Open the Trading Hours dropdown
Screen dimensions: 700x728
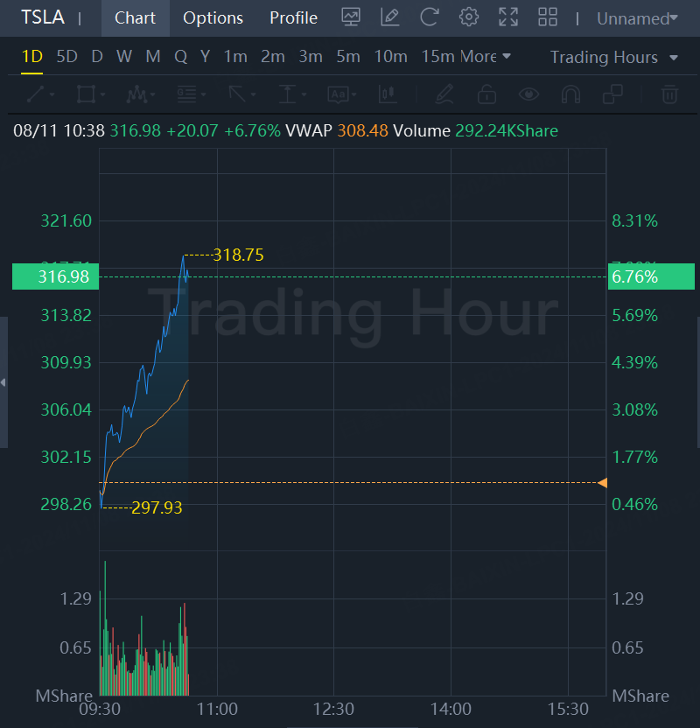pyautogui.click(x=614, y=57)
